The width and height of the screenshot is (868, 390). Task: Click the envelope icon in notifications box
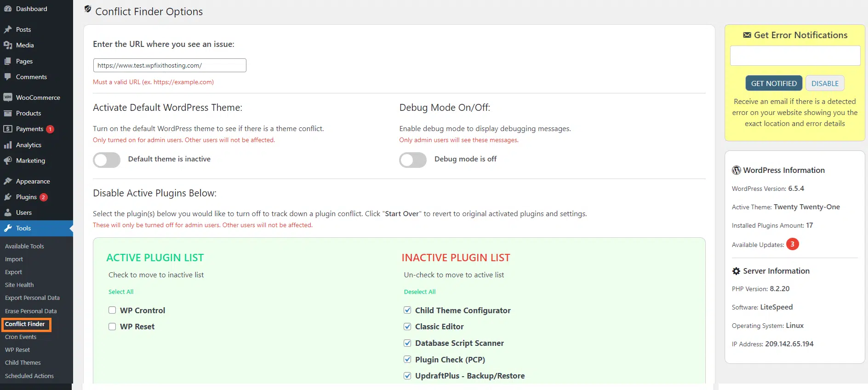coord(747,35)
